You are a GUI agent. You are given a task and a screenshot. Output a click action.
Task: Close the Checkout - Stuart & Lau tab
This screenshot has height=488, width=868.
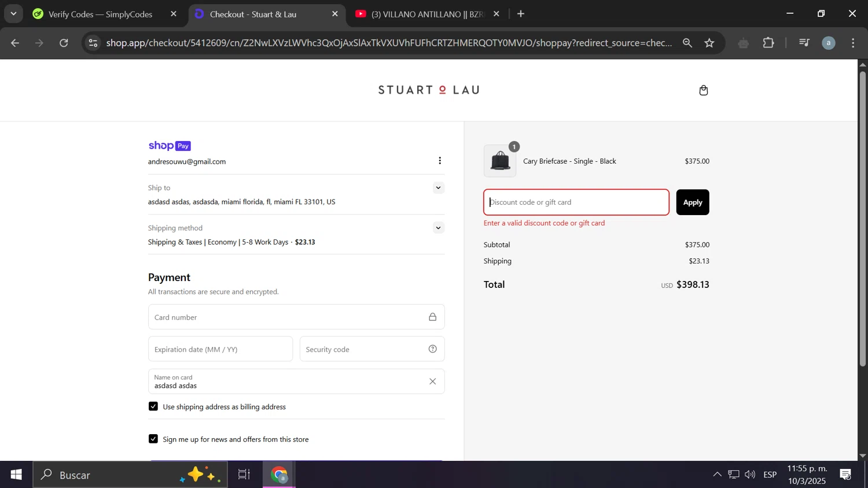tap(335, 14)
